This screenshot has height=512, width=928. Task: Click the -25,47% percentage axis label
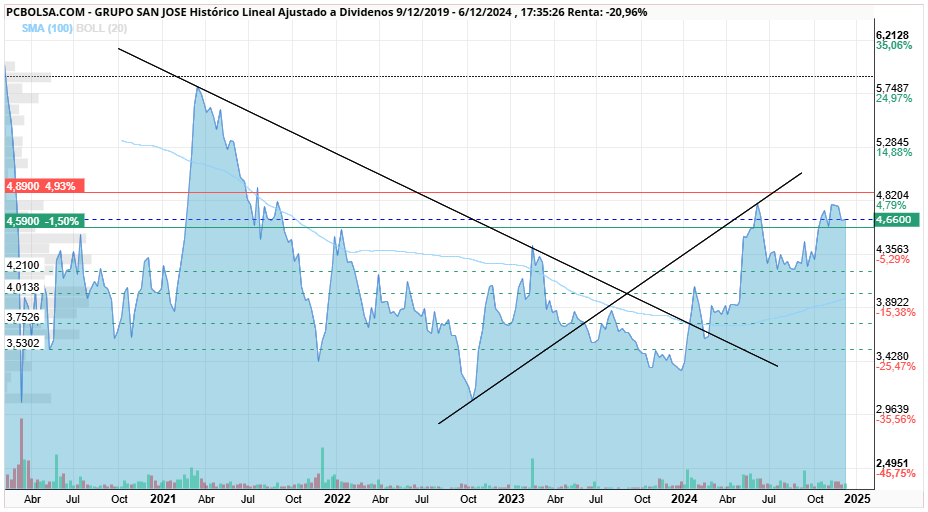click(x=896, y=366)
